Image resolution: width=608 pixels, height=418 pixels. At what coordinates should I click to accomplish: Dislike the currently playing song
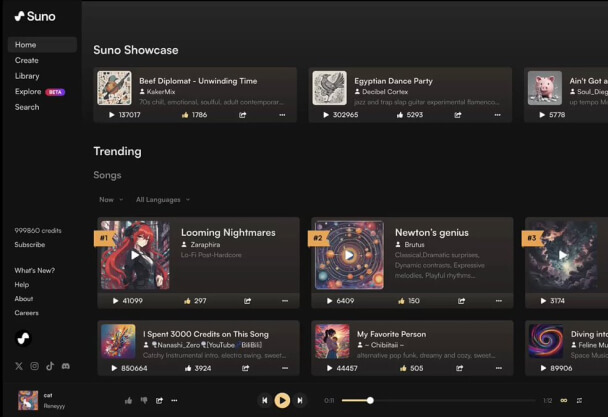144,400
